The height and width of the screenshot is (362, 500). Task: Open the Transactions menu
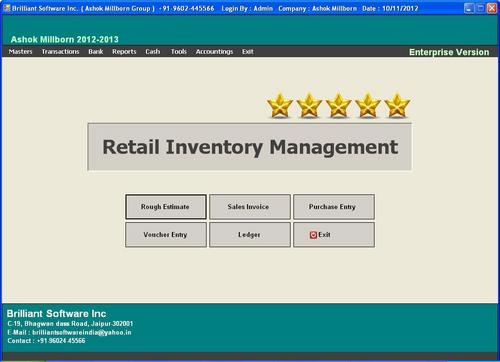coord(60,52)
